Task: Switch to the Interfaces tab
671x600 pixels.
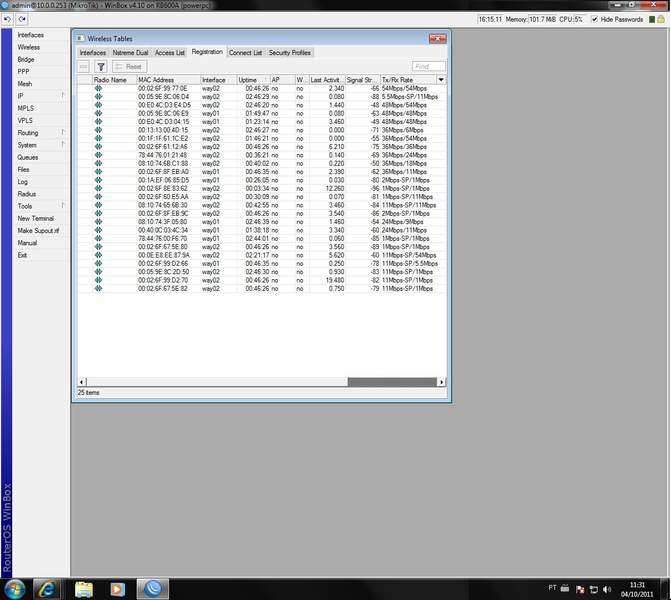Action: click(93, 53)
